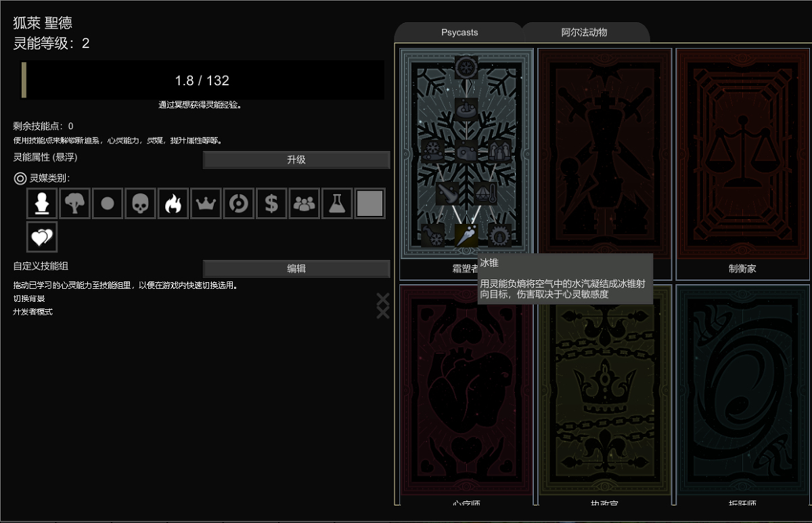Click the highlighted 冰锥 ice spike ability

466,235
